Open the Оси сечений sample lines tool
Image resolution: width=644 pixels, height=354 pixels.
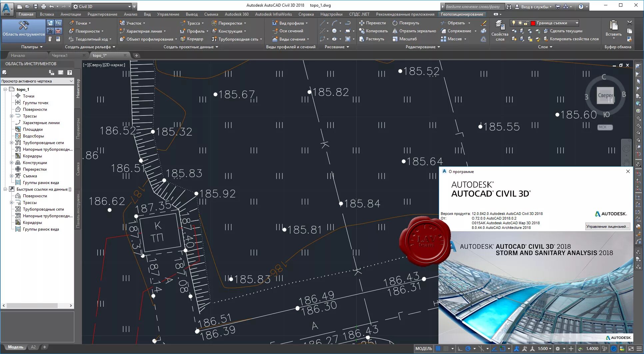coord(288,31)
